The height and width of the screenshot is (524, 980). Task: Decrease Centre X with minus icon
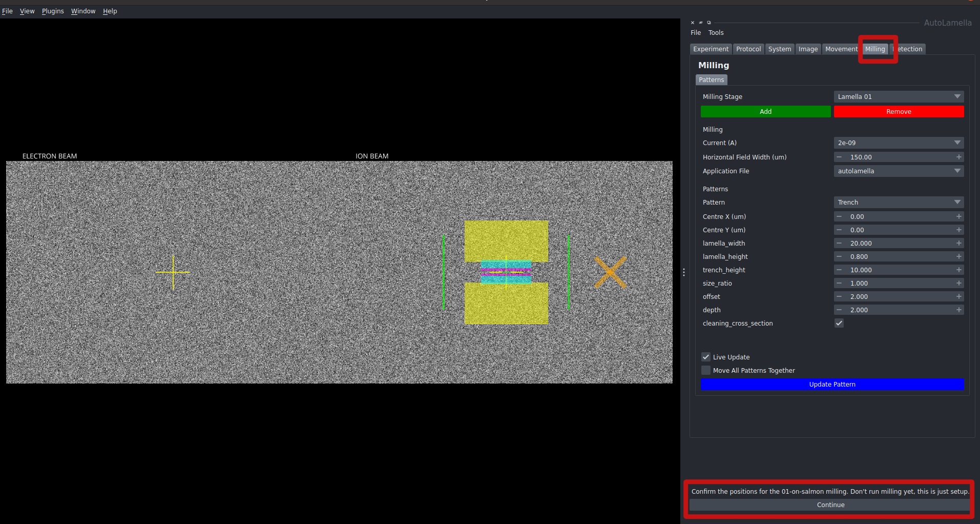click(x=839, y=216)
